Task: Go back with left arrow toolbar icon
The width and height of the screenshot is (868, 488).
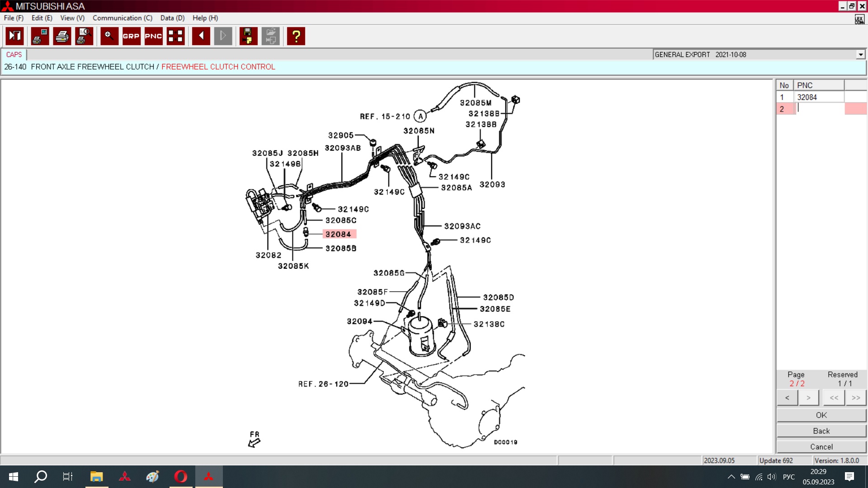Action: click(201, 36)
